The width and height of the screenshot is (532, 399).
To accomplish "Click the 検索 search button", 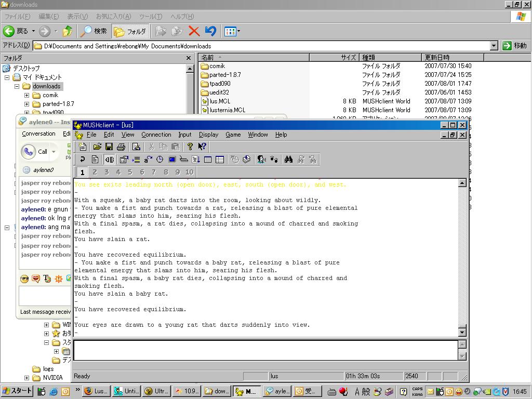I will tap(94, 31).
